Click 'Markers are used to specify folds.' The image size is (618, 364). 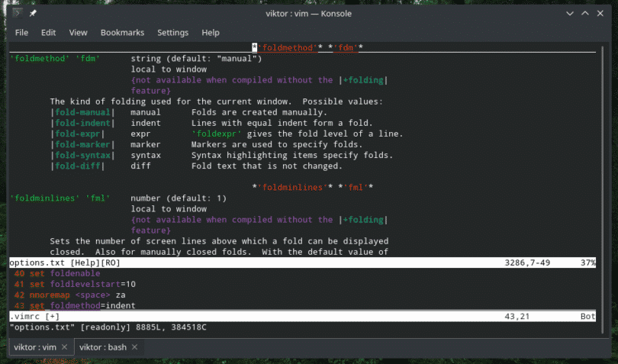277,145
